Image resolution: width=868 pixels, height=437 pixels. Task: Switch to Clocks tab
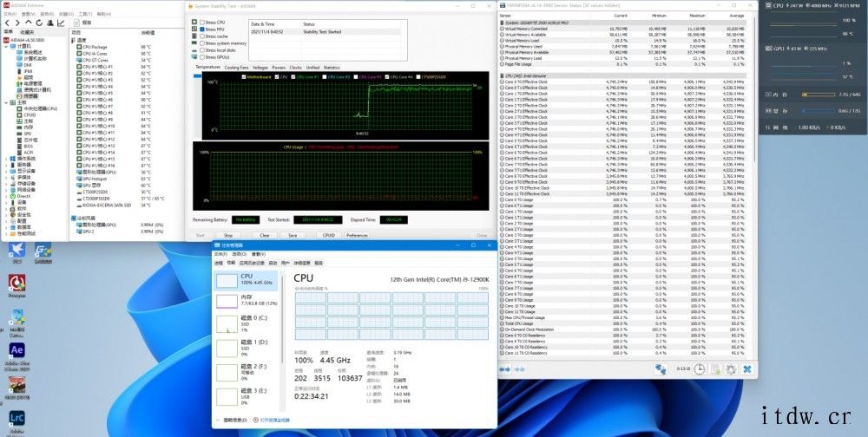[x=296, y=68]
